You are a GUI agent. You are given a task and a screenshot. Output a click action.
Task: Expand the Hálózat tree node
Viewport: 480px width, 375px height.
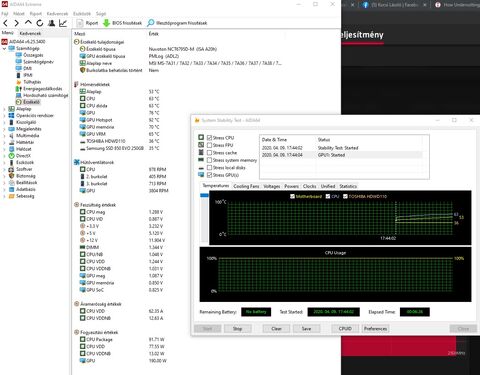click(x=4, y=149)
